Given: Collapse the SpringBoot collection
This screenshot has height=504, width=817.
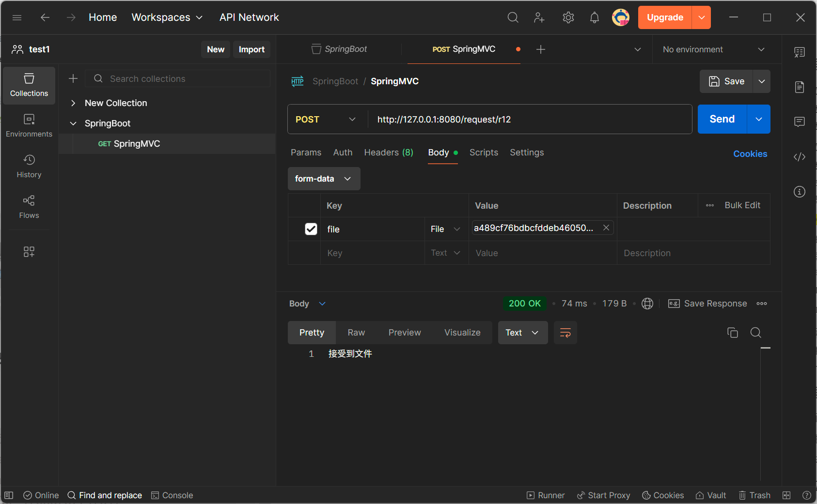Looking at the screenshot, I should click(x=73, y=123).
